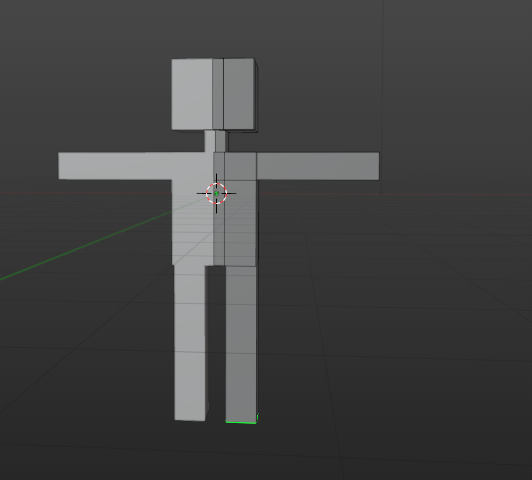Select the green highlighted edge at foot
The image size is (532, 480).
(x=242, y=421)
